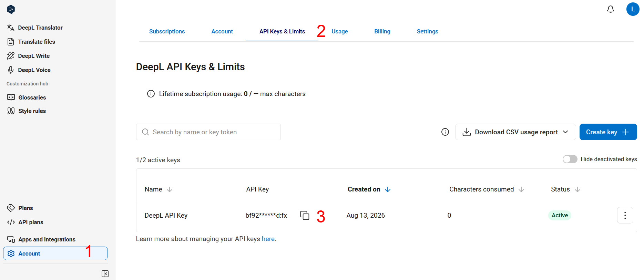Follow the 'here' link about managing keys

click(268, 239)
